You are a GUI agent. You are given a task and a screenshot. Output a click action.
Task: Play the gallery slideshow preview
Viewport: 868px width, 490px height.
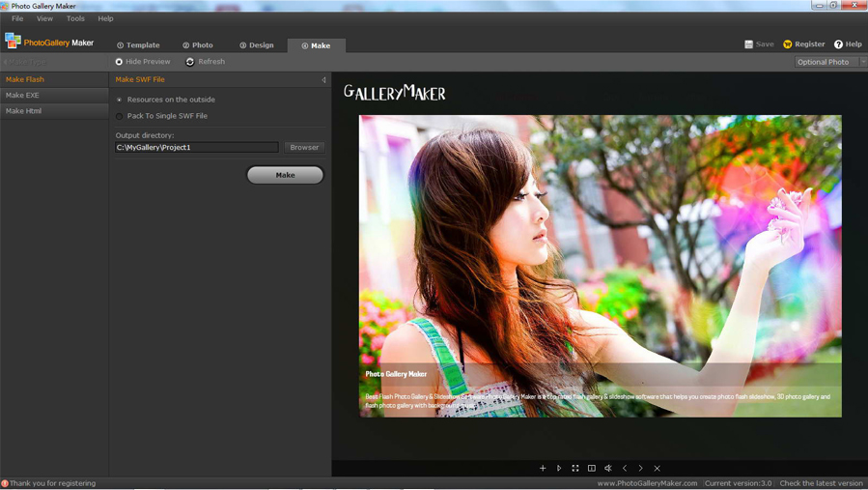tap(559, 469)
